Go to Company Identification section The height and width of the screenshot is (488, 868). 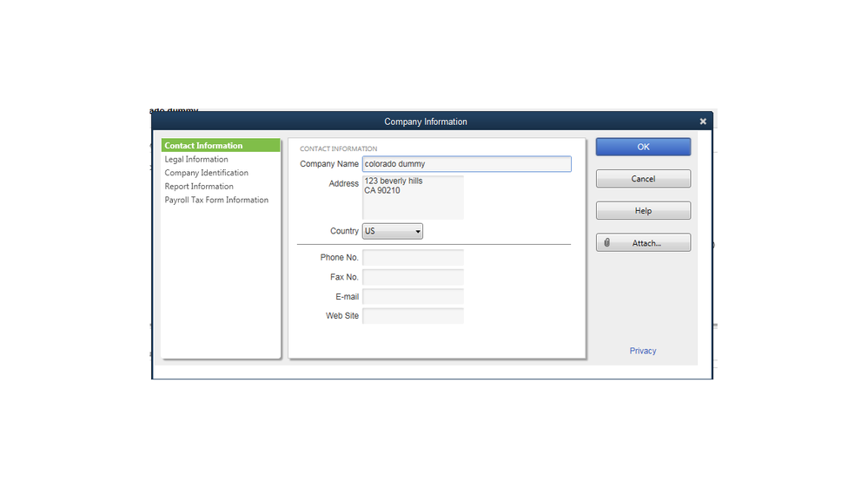pos(206,173)
